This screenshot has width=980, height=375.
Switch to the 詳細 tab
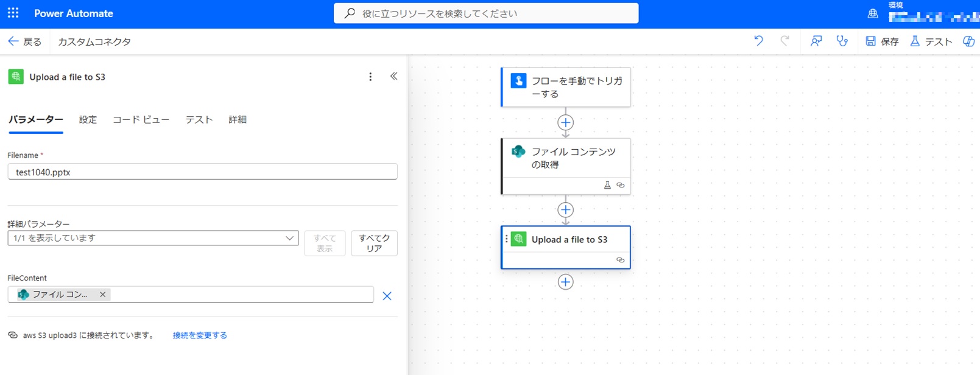[238, 120]
